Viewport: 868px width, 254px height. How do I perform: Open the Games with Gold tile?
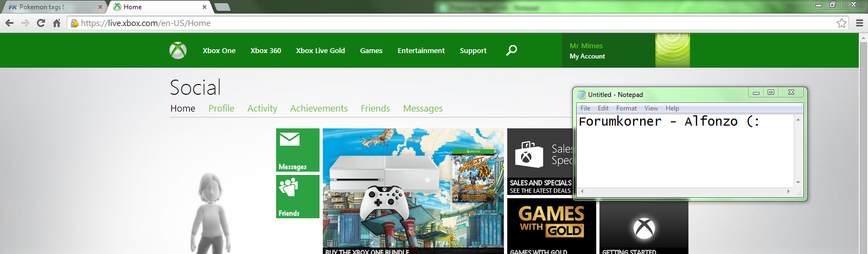[552, 226]
